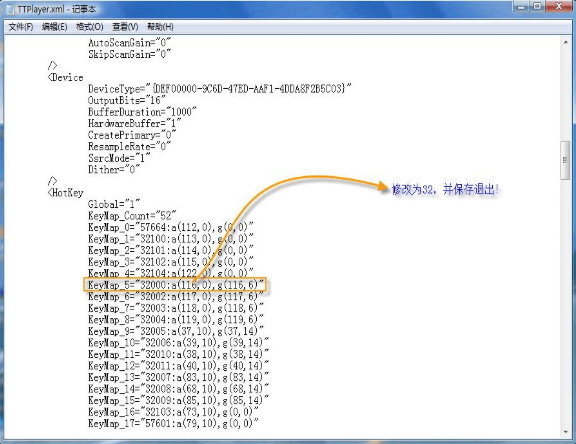Click the KeyMap_12 line with 32011

point(178,366)
